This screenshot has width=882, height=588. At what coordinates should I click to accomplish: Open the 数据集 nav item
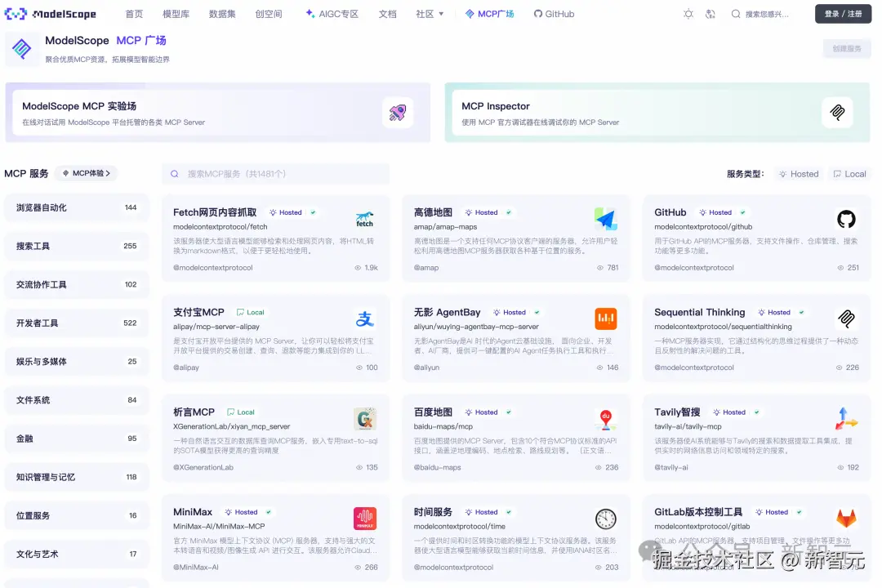222,14
